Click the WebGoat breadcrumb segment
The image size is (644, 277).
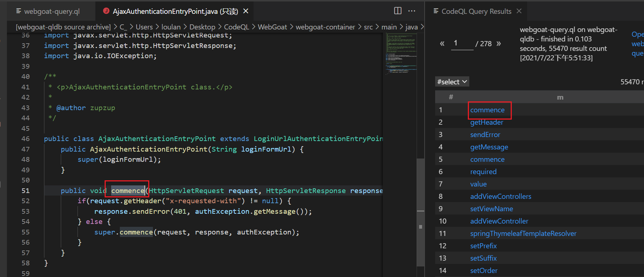272,27
